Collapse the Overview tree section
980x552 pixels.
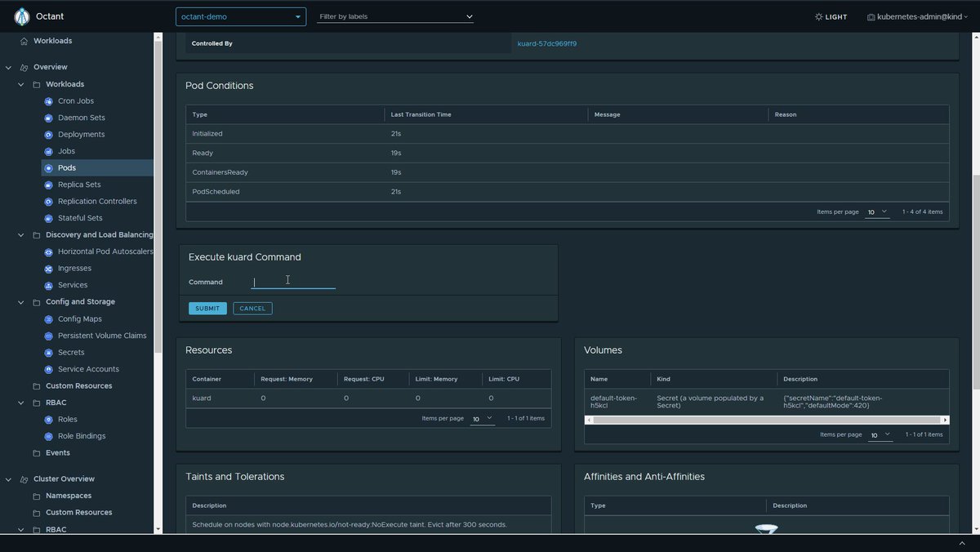(x=8, y=67)
